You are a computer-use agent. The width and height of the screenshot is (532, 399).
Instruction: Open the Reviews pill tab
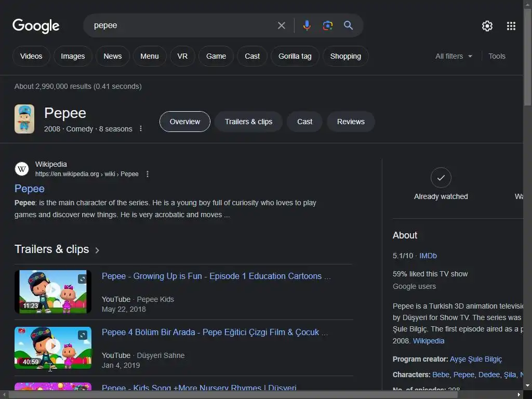[351, 122]
